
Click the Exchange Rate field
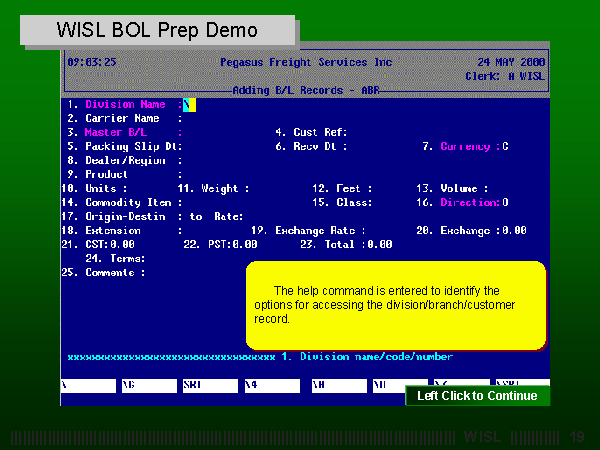point(390,230)
